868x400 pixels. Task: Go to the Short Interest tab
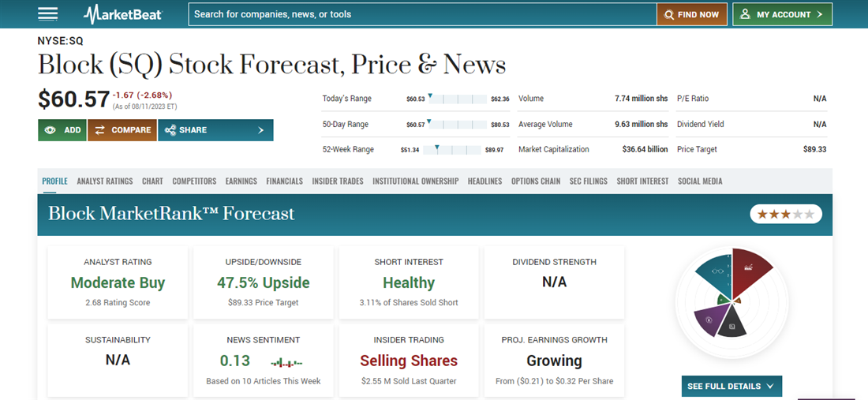(642, 181)
